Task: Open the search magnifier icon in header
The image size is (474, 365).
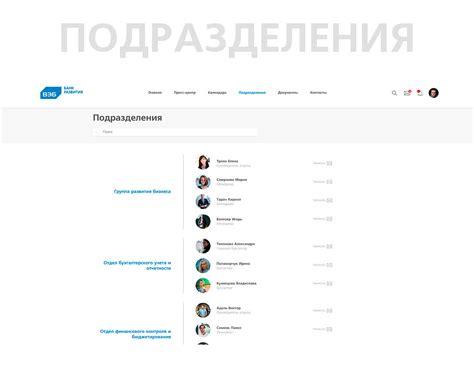Action: click(x=394, y=93)
